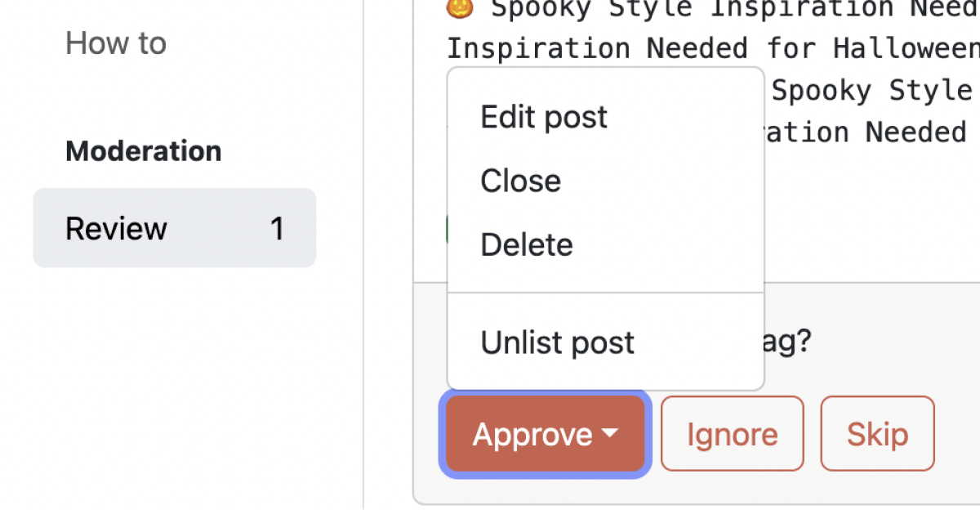Choose "Unlist post" in the actions menu
Viewport: 980px width, 510px height.
pos(556,342)
